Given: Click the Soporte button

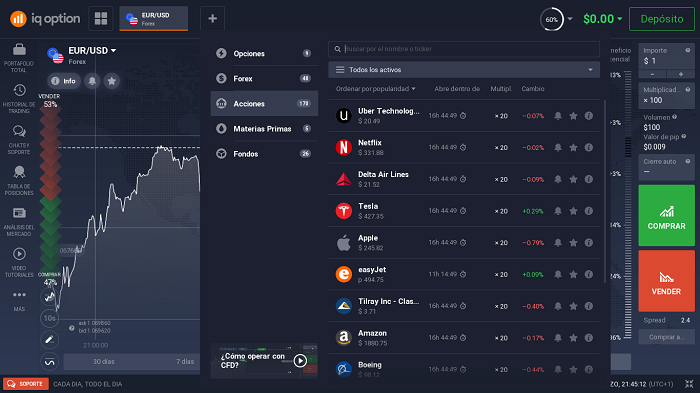Looking at the screenshot, I should pyautogui.click(x=26, y=384).
